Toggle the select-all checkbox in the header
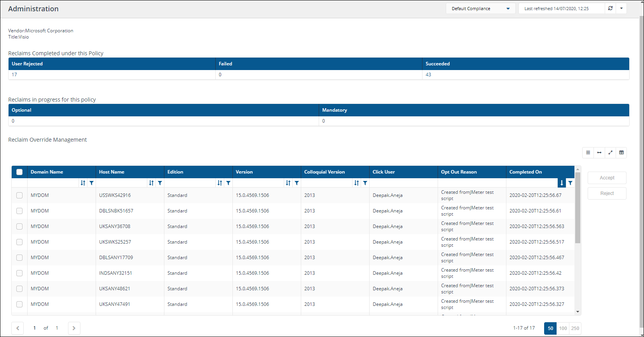Viewport: 644px width, 337px height. point(19,172)
